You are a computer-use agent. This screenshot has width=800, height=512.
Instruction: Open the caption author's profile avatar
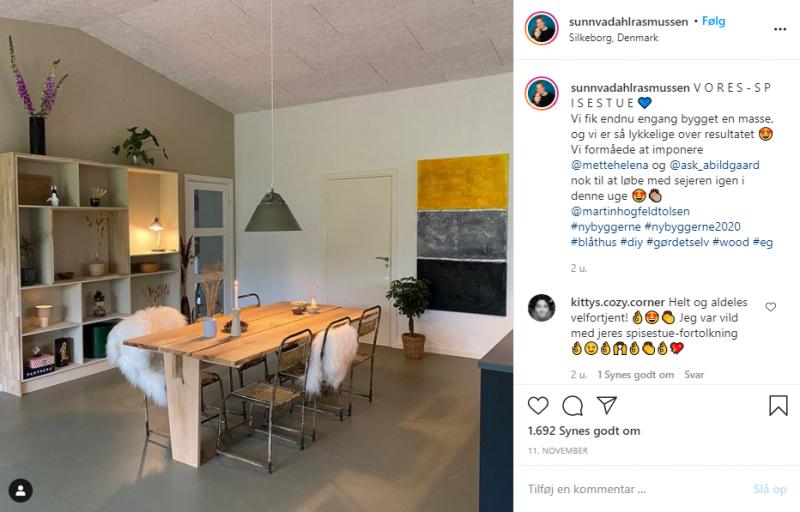pyautogui.click(x=541, y=94)
